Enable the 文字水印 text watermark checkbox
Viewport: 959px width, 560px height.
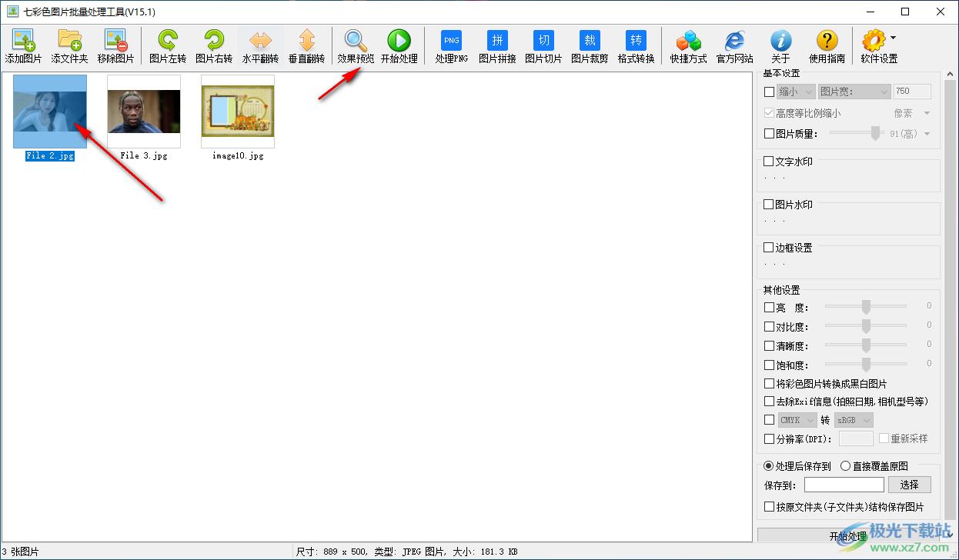click(x=769, y=162)
